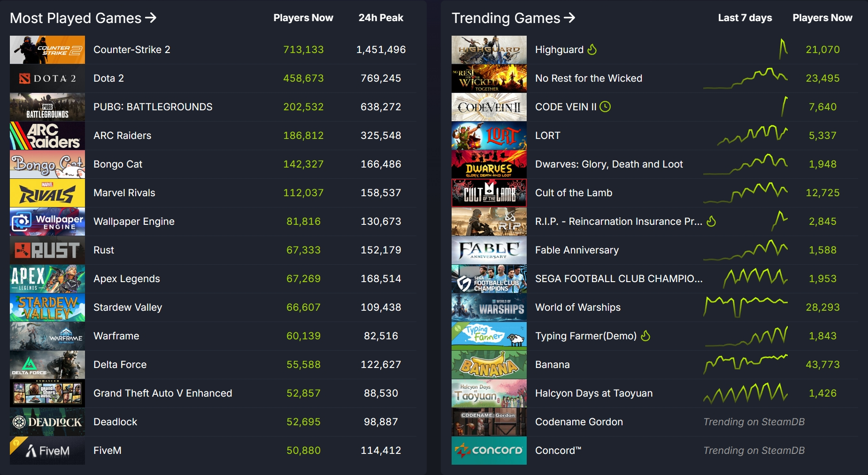Open Dwarves: Glory, Death and Loot title

(609, 164)
